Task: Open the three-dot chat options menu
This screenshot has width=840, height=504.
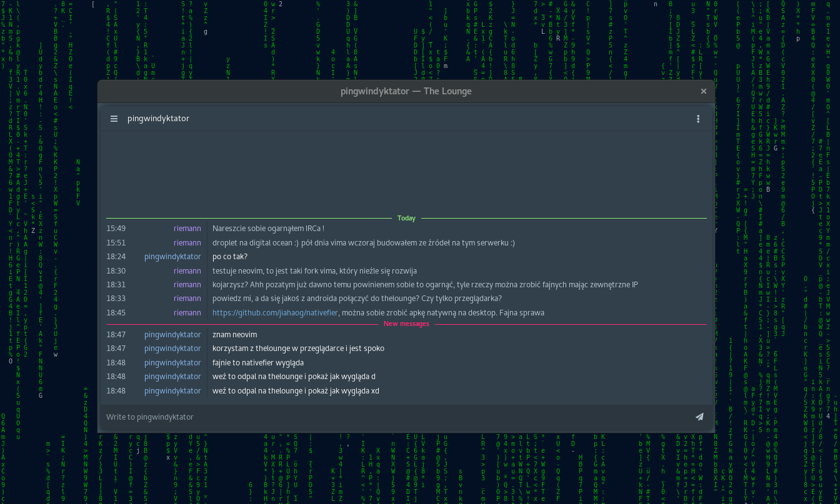Action: 698,119
